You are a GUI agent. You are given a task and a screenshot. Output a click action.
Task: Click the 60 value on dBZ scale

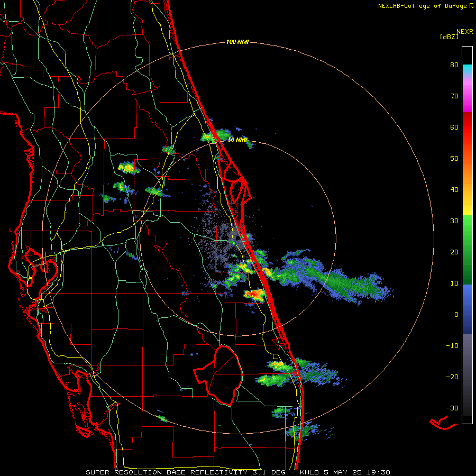[454, 127]
